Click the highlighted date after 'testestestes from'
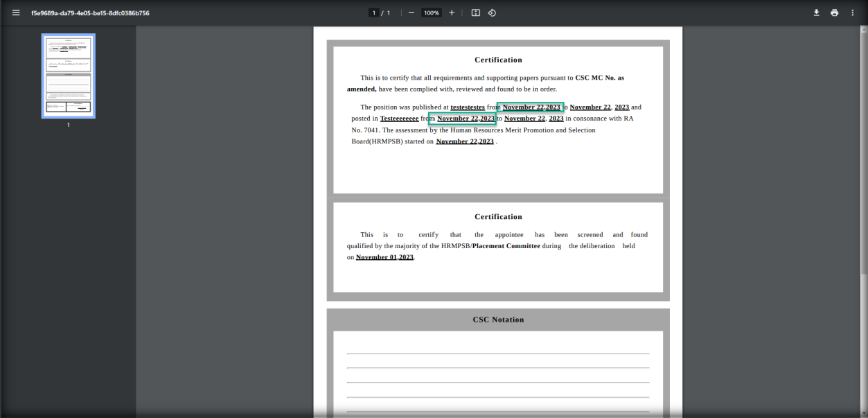Viewport: 868px width, 418px height. click(531, 107)
